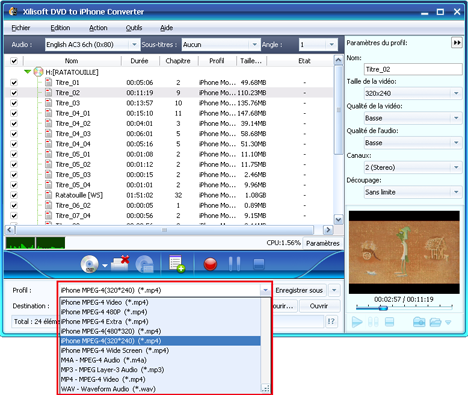468x395 pixels.
Task: Click the Paramètres button
Action: [323, 243]
